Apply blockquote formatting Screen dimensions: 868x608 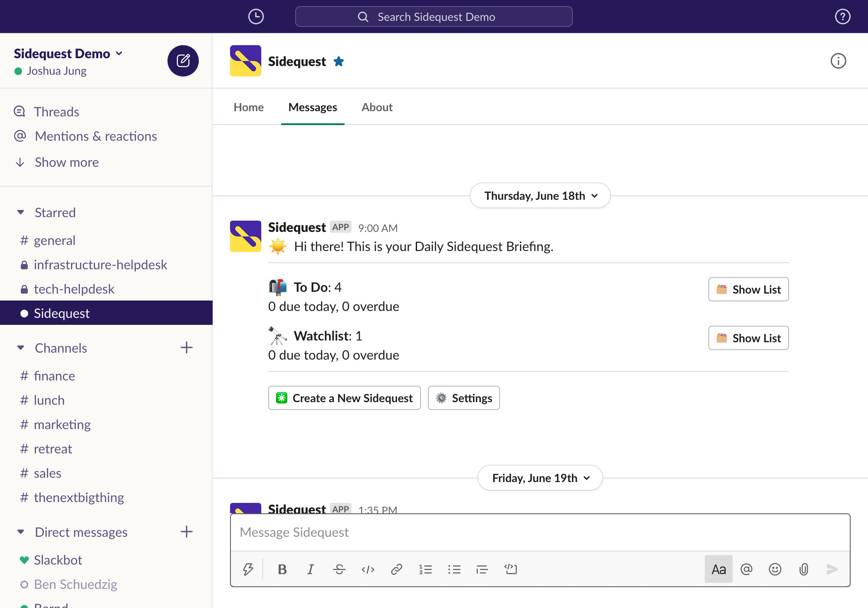pyautogui.click(x=482, y=569)
